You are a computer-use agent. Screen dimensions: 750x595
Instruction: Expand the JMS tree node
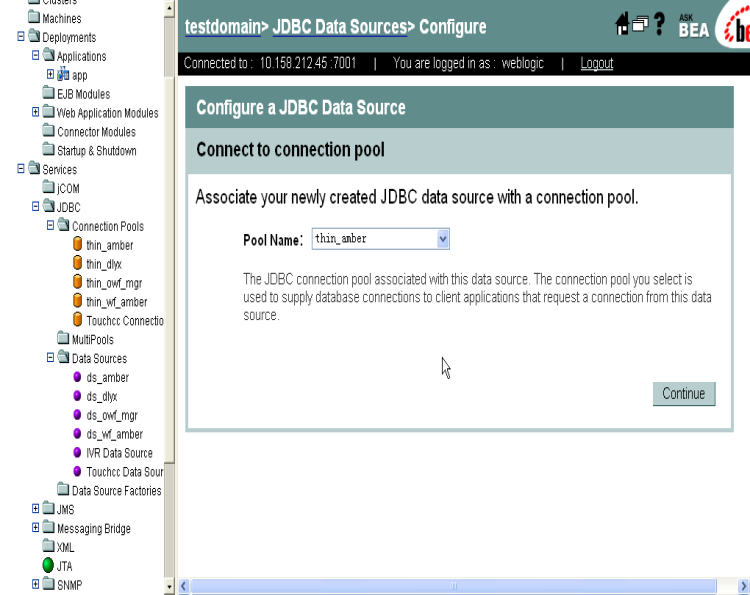(35, 508)
